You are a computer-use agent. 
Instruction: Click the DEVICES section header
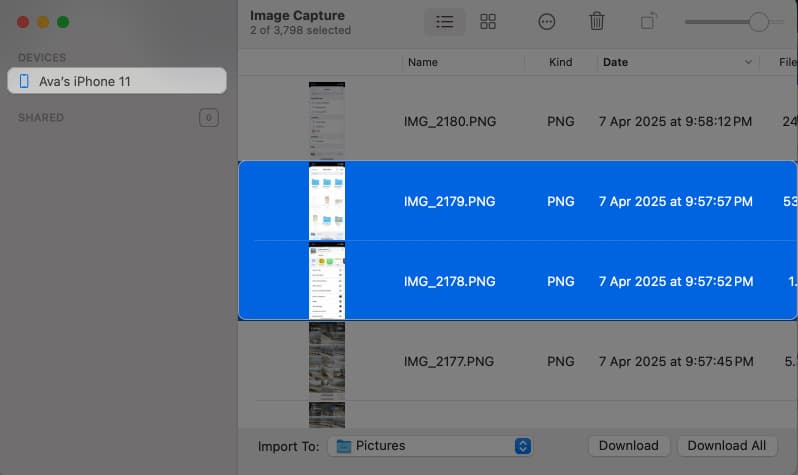click(x=42, y=58)
